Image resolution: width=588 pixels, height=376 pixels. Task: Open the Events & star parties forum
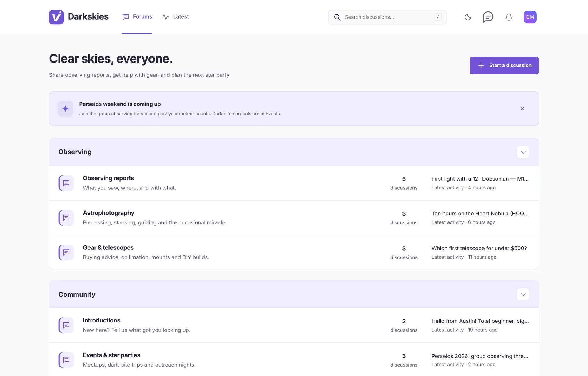tap(111, 355)
